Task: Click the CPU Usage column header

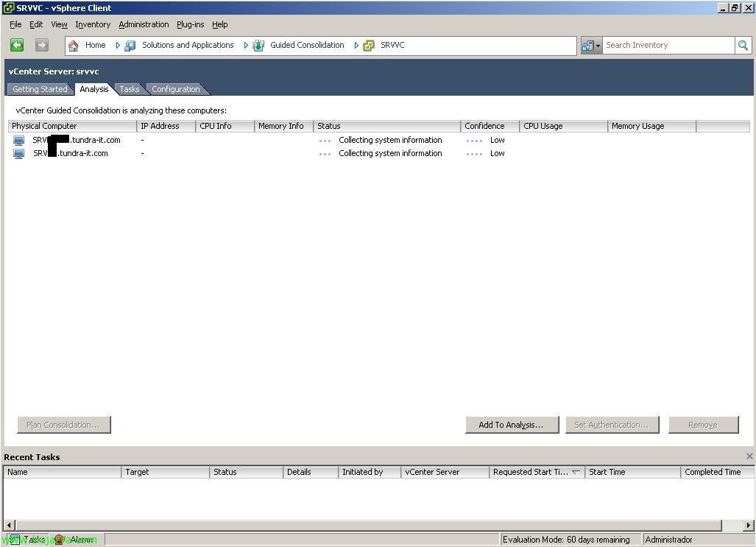Action: [564, 126]
